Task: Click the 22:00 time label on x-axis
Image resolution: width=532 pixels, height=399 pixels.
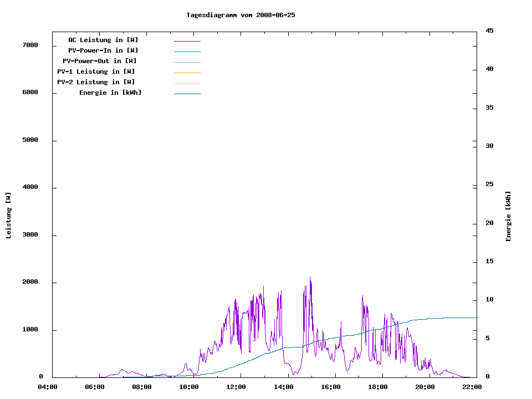Action: [472, 387]
